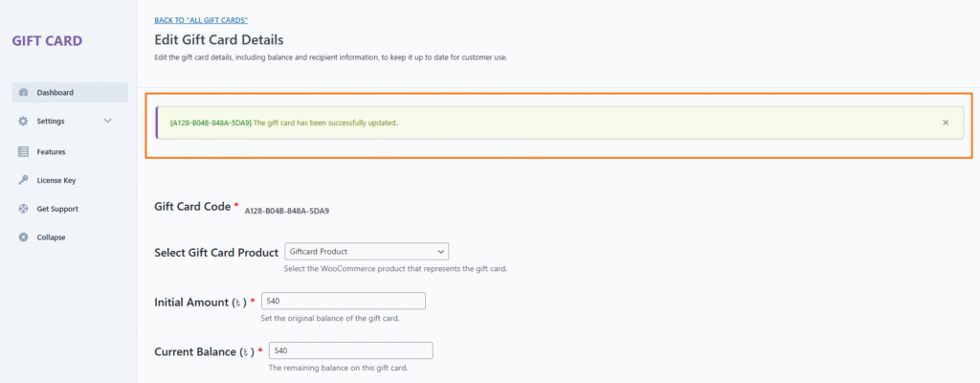
Task: Click the Dashboard gauge icon in sidebar
Action: coord(23,93)
